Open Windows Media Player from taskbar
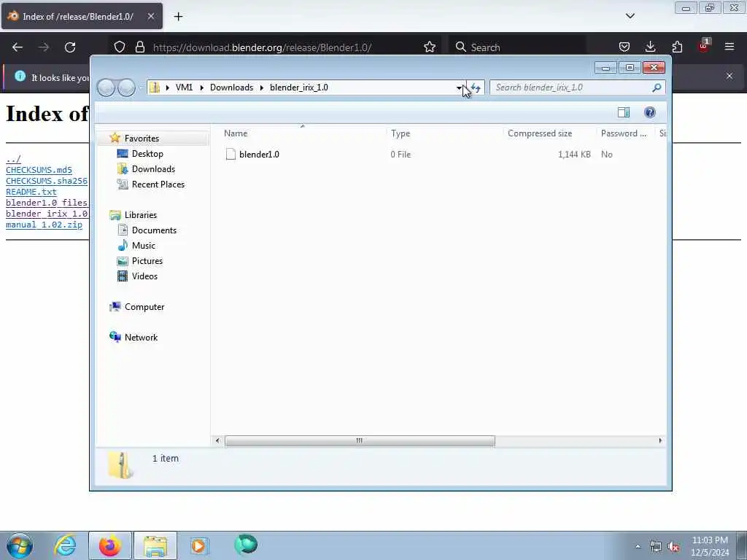 coord(198,545)
